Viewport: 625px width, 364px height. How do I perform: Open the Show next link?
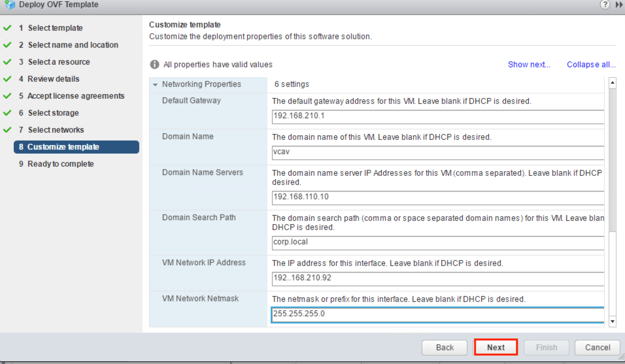pos(529,65)
